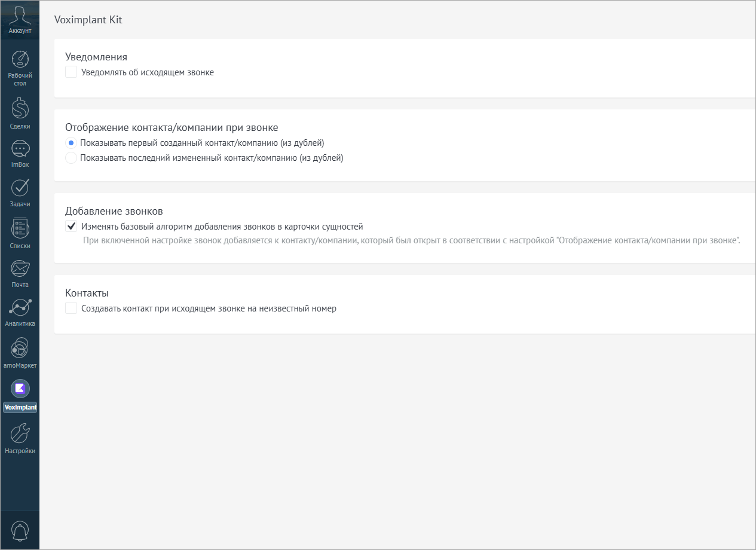Screen dimensions: 756x550
Task: Click the VoxImplant label in sidebar
Action: point(20,408)
